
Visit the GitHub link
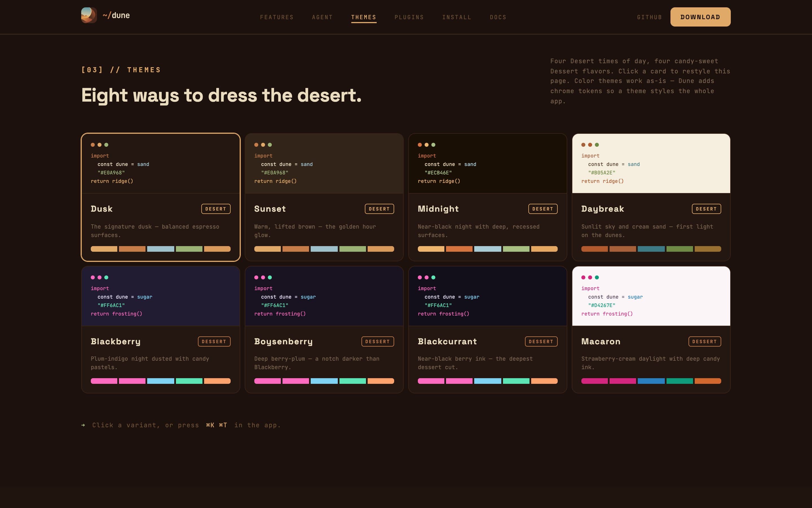649,17
